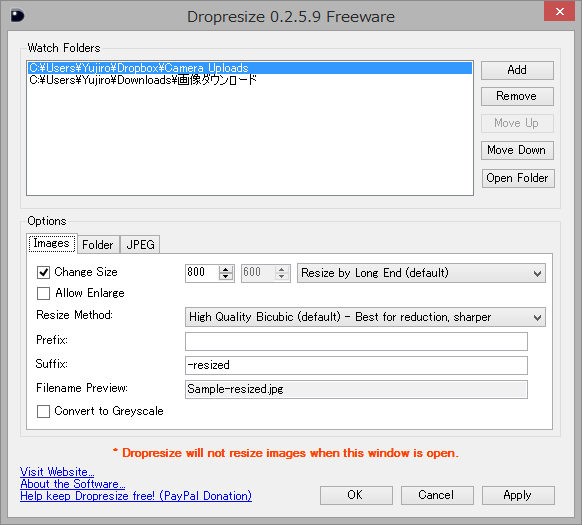Click the Prefix text field
The image size is (582, 525).
(356, 342)
